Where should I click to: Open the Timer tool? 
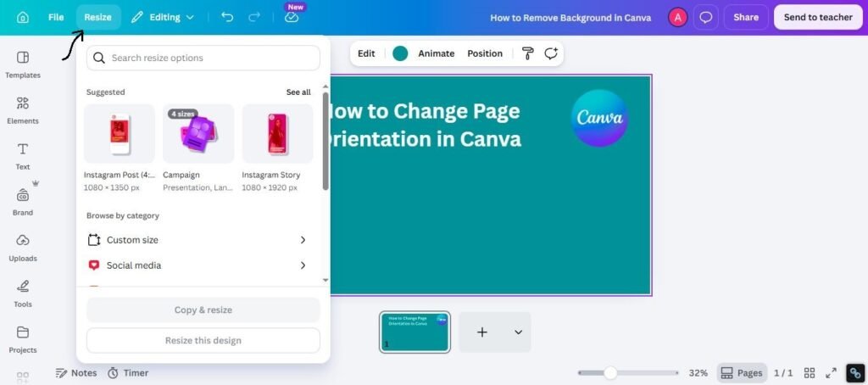pos(128,373)
